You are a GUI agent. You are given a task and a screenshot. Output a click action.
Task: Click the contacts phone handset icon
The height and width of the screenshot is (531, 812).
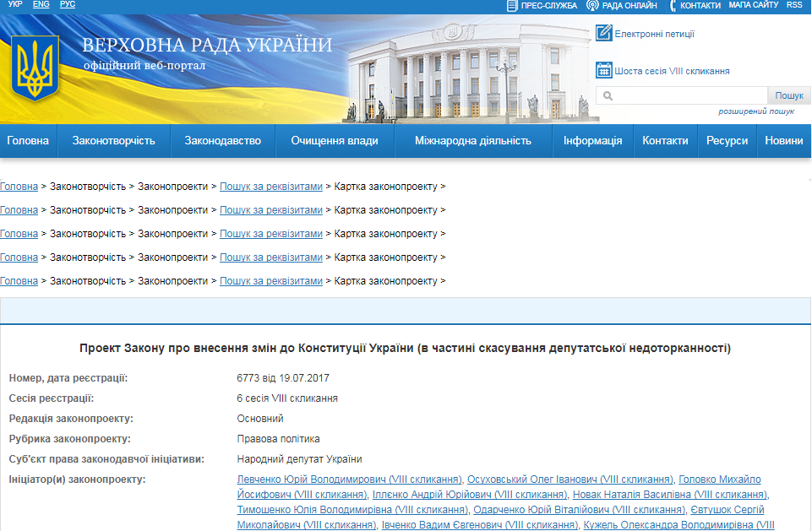click(673, 6)
